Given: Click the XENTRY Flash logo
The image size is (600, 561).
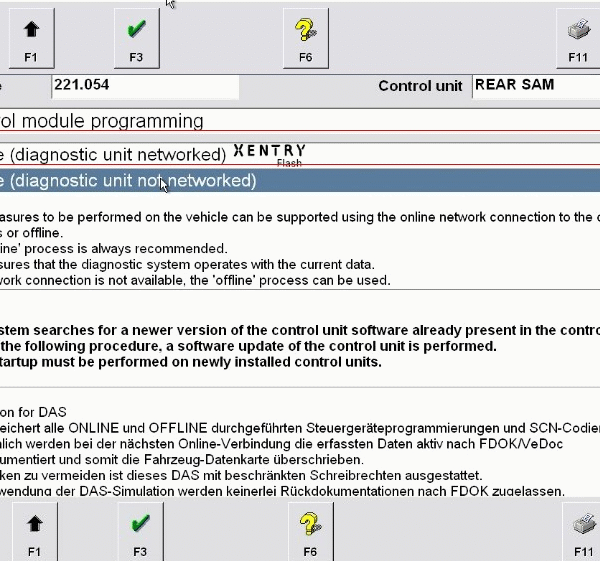Looking at the screenshot, I should click(x=270, y=155).
